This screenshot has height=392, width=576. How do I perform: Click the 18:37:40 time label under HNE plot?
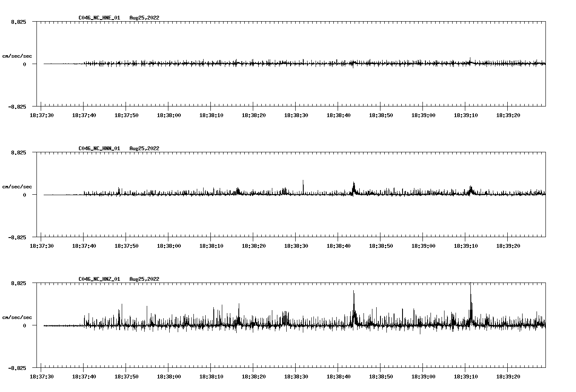click(x=84, y=115)
